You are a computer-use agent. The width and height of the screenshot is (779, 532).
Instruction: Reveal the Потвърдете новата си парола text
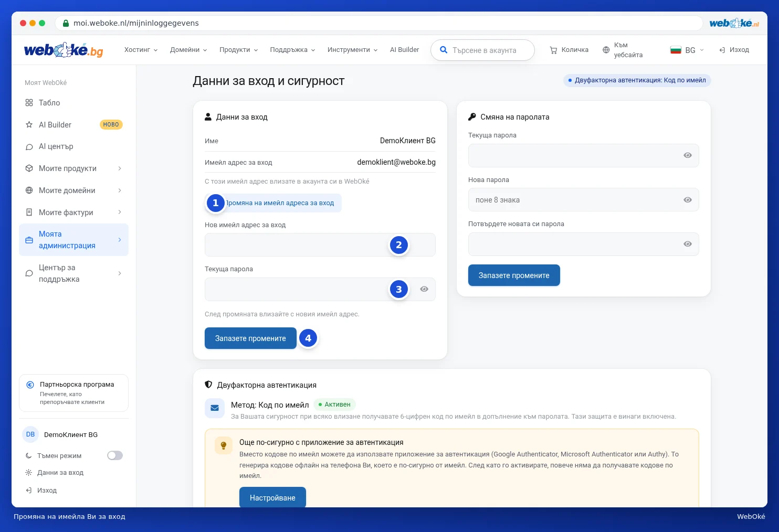click(x=688, y=244)
